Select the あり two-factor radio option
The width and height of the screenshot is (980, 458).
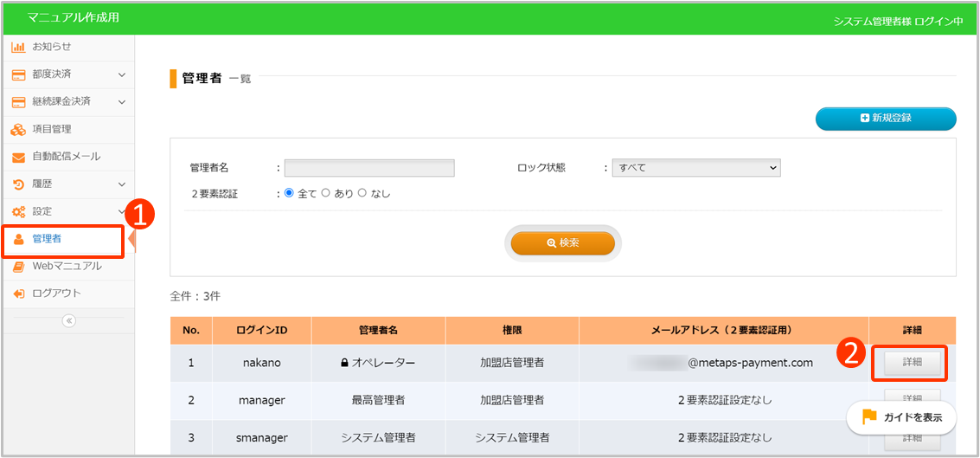point(326,194)
